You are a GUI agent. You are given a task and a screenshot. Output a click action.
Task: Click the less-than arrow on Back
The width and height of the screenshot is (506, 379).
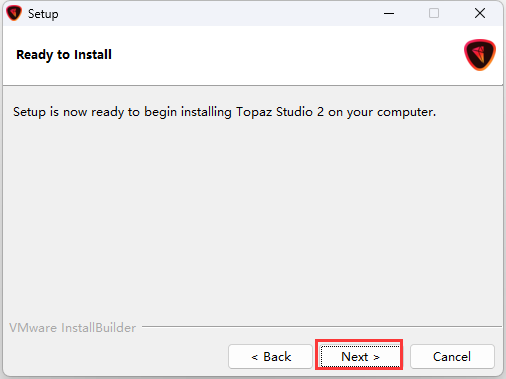coord(255,357)
